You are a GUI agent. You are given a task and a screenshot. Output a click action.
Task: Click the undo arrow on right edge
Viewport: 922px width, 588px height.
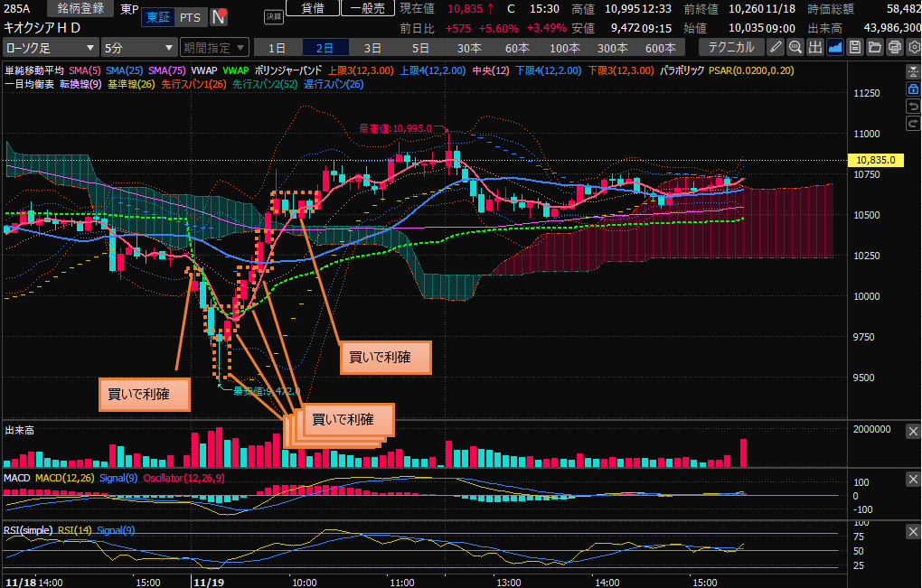coord(912,107)
